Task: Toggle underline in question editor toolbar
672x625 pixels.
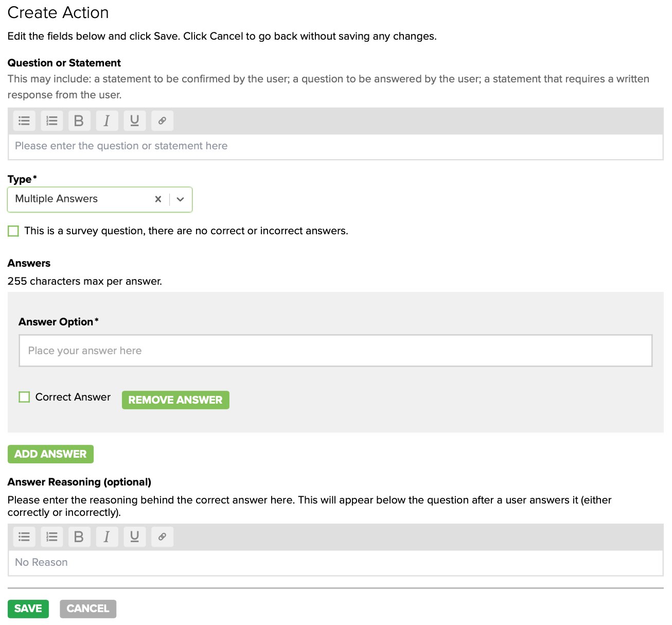Action: pos(134,121)
